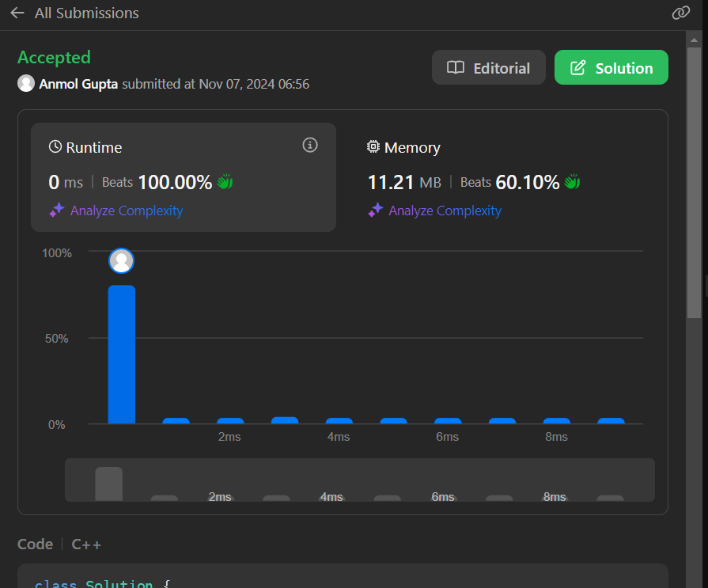Select the Memory statistics card
Viewport: 708px width, 588px height.
502,177
